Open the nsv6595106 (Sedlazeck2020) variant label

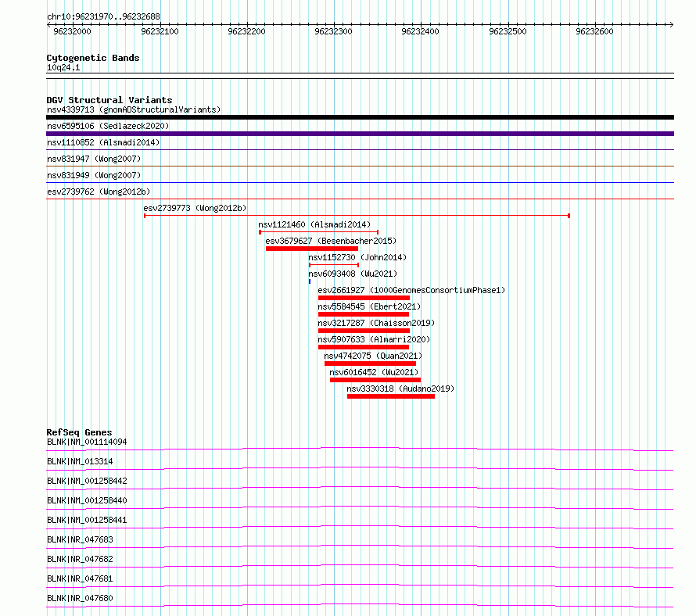(108, 126)
